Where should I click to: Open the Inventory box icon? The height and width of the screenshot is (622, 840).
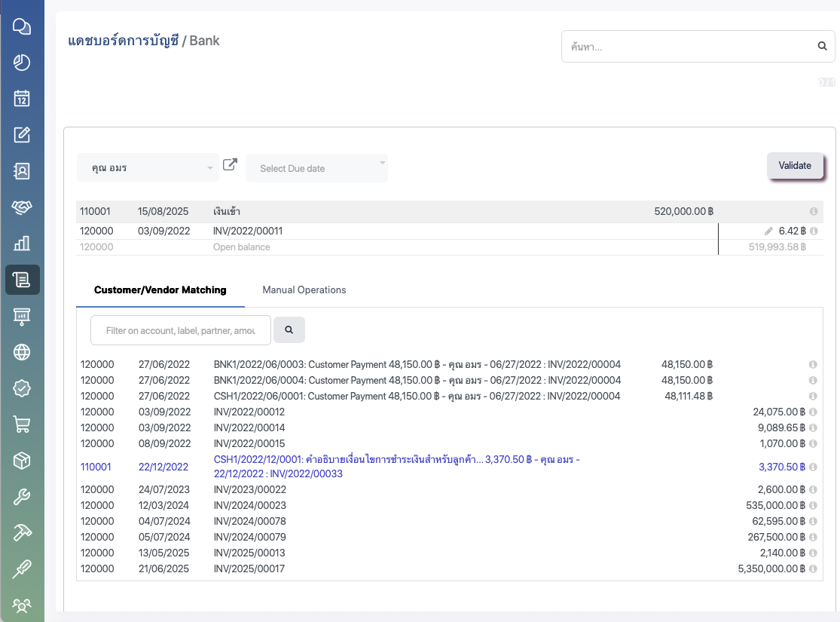click(22, 460)
